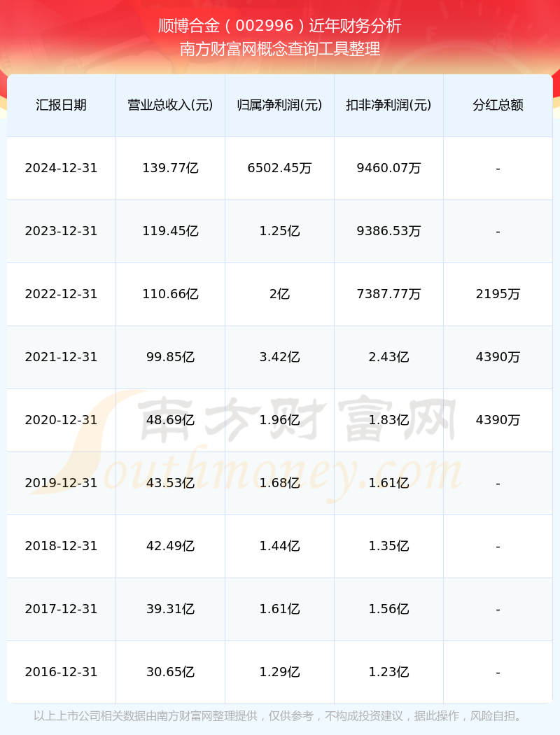This screenshot has height=735, width=560.
Task: Click revenue value 42.49亿
Action: (x=171, y=546)
